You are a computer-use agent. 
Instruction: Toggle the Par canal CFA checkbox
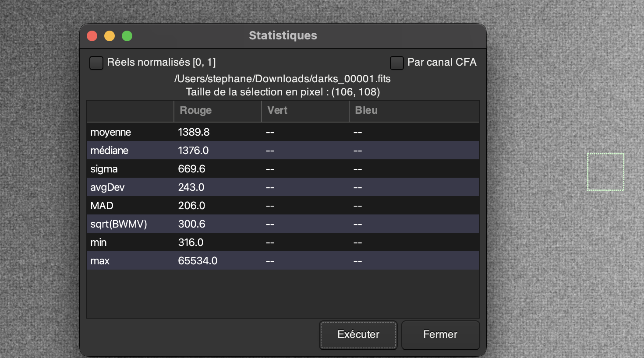(x=397, y=63)
